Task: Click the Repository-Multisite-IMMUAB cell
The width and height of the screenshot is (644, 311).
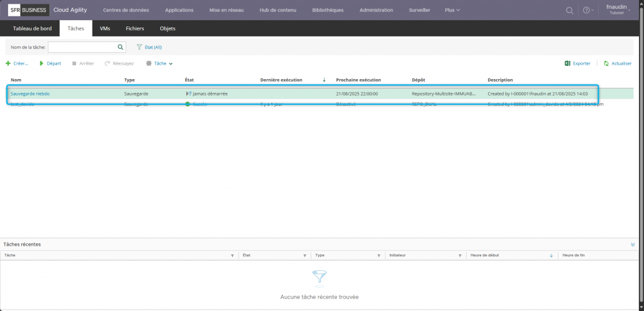Action: pyautogui.click(x=443, y=94)
